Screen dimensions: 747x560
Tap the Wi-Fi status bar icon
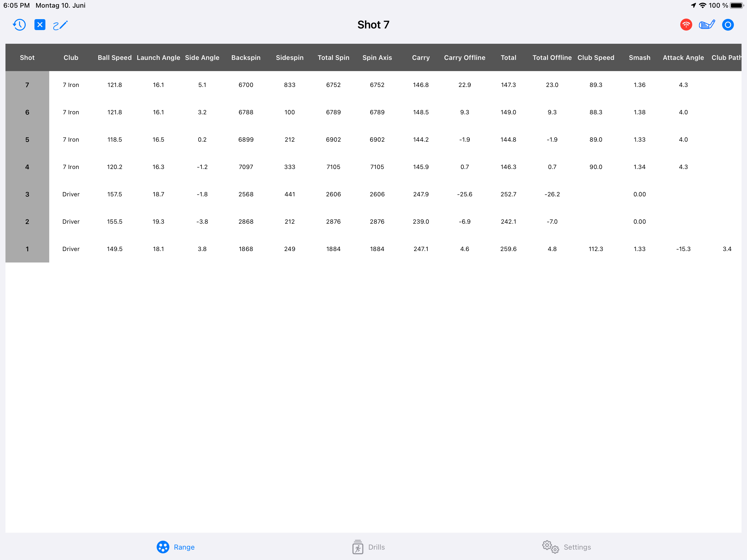click(702, 5)
